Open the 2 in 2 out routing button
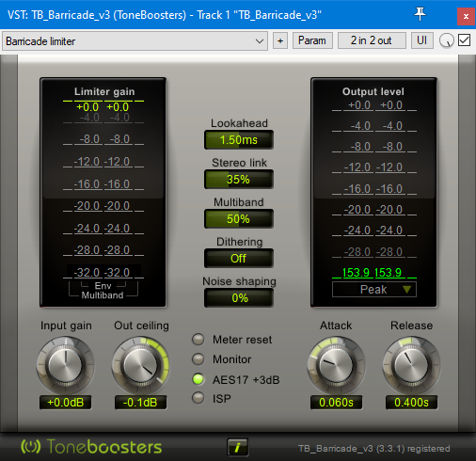The width and height of the screenshot is (476, 461). click(x=372, y=40)
